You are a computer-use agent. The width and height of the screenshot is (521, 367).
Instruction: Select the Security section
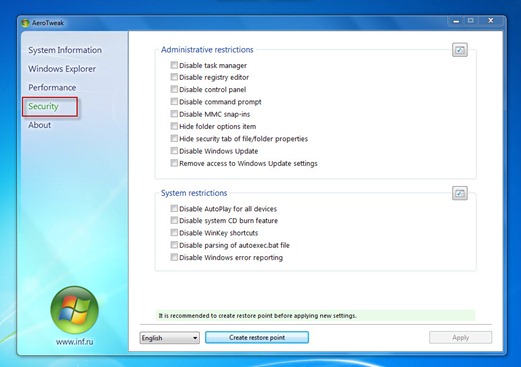click(x=43, y=106)
